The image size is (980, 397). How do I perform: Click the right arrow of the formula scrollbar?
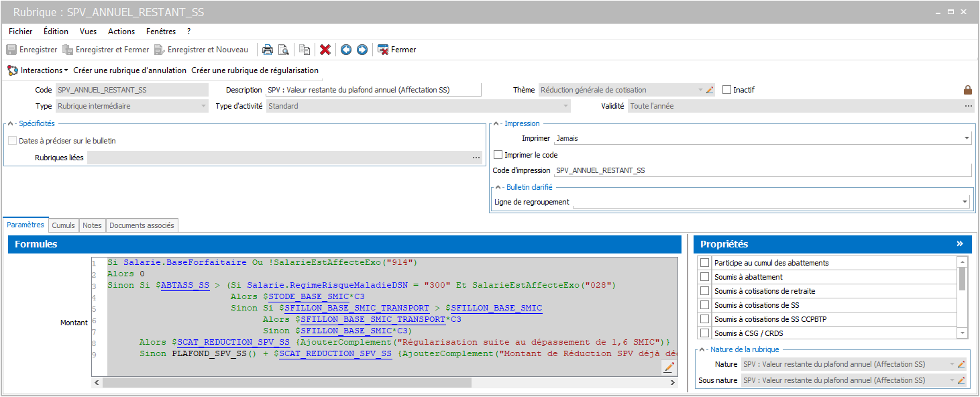673,382
